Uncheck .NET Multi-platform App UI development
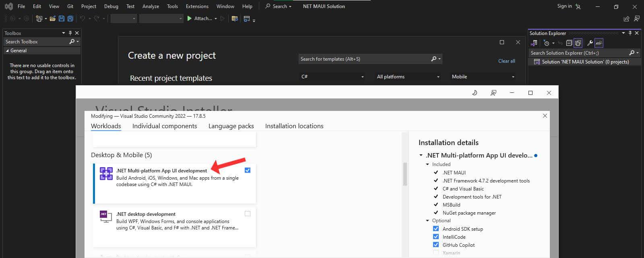The height and width of the screenshot is (258, 644). pyautogui.click(x=248, y=170)
